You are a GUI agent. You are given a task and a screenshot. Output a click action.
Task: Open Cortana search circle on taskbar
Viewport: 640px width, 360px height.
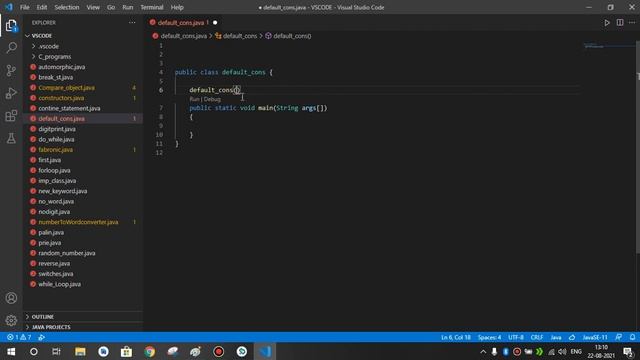(34, 351)
